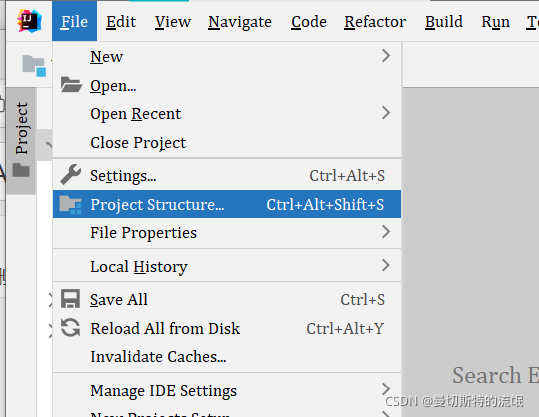The image size is (539, 417).
Task: Click folder icon under Project side tab
Action: pyautogui.click(x=21, y=170)
